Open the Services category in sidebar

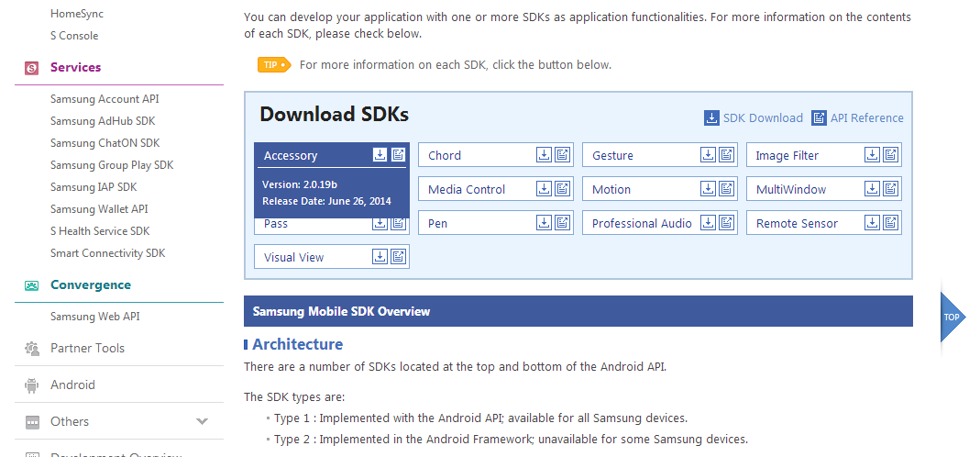tap(75, 67)
